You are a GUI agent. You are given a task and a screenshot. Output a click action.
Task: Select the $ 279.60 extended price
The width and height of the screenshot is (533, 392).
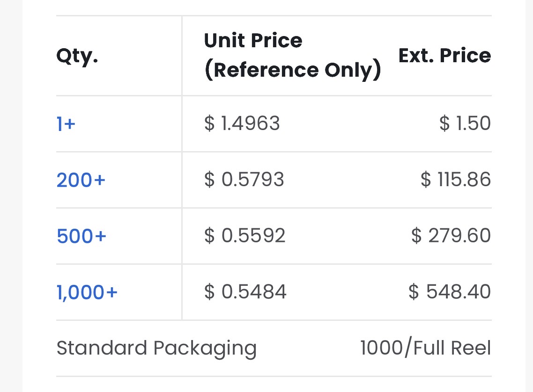click(451, 235)
